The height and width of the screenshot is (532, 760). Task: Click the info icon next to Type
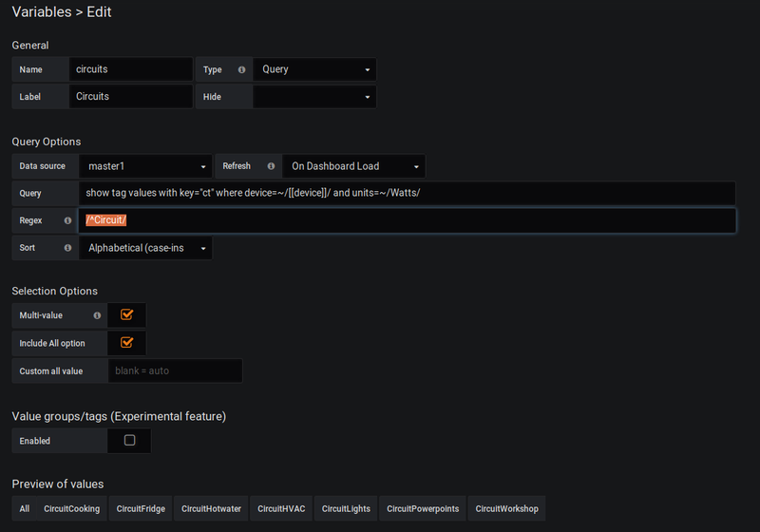click(x=241, y=69)
